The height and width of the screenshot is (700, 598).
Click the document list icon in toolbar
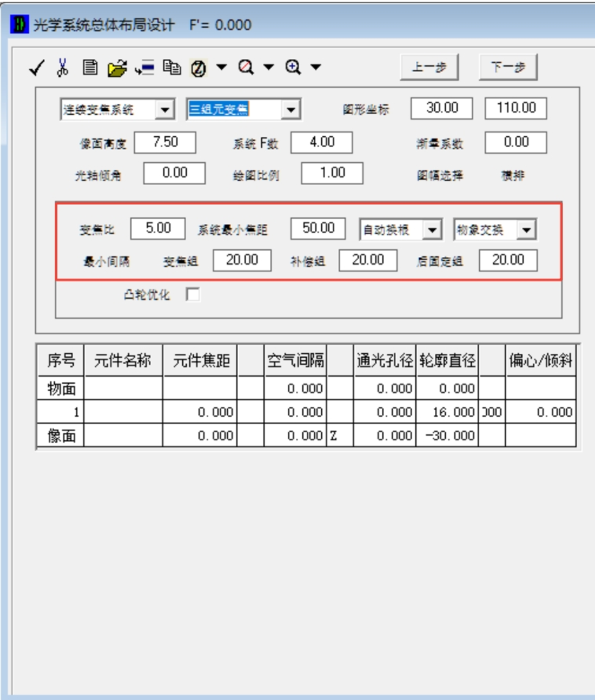86,68
